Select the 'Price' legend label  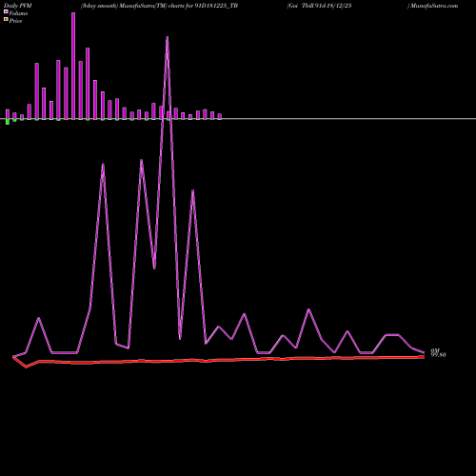click(x=15, y=21)
